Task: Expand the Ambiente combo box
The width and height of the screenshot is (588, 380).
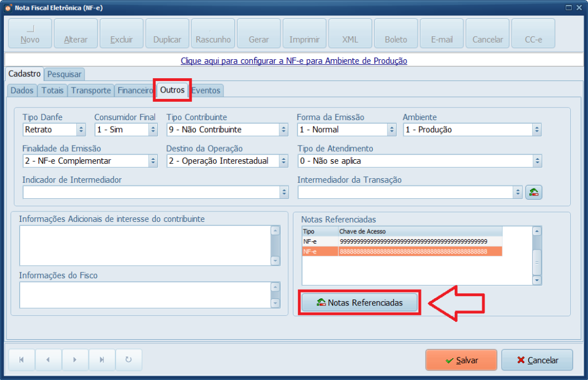Action: pos(536,130)
